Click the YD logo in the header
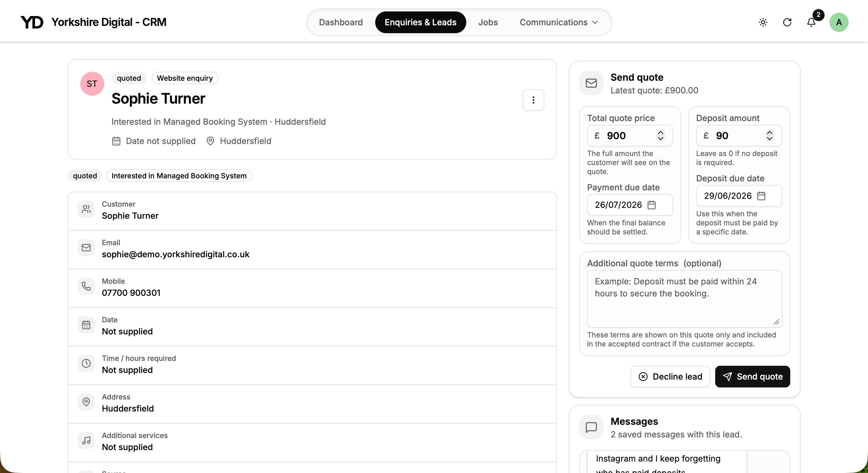 32,22
